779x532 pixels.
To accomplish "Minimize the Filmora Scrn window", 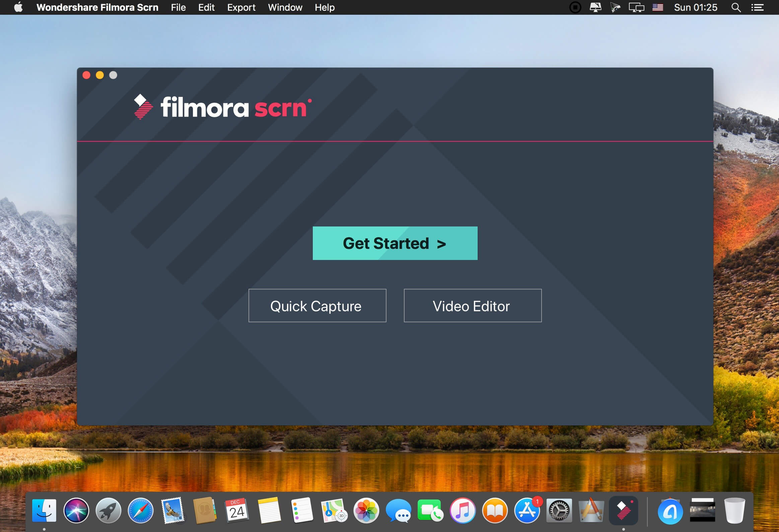I will point(100,75).
